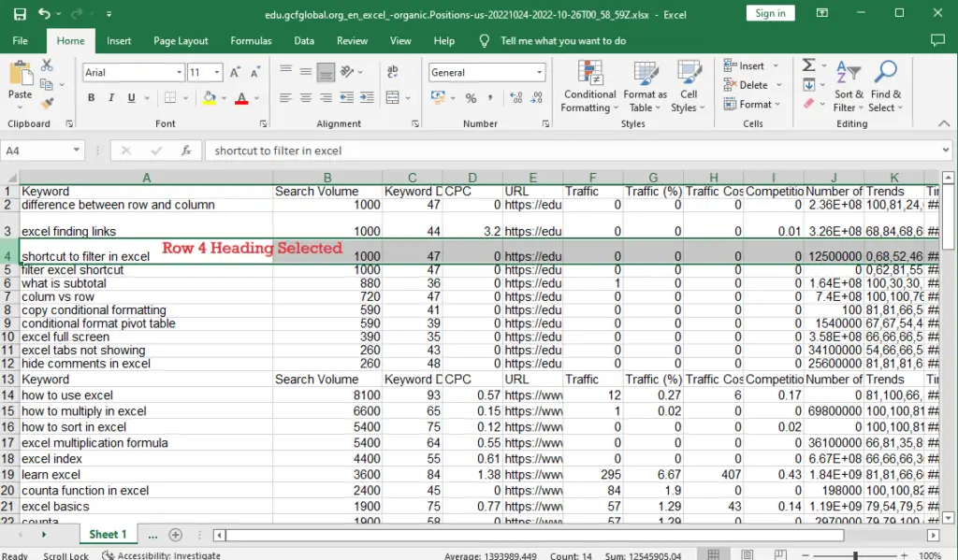This screenshot has height=560, width=958.
Task: Click the Sort & Filter icon
Action: tap(848, 89)
